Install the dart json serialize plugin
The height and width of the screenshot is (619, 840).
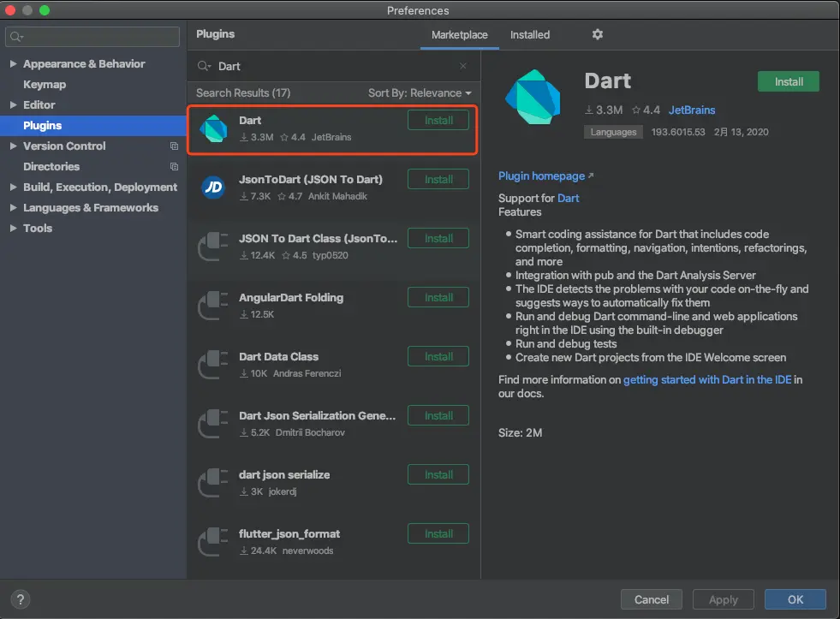tap(438, 474)
